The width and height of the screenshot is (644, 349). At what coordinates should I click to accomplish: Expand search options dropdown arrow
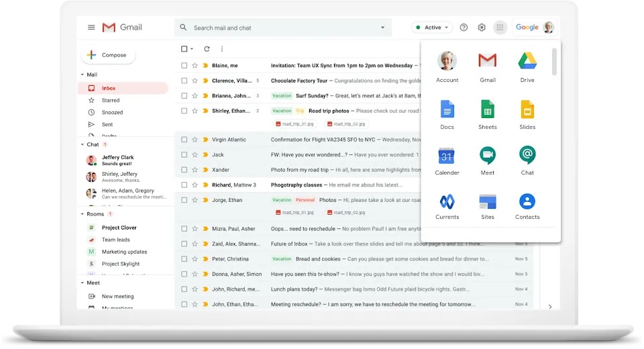pos(382,28)
